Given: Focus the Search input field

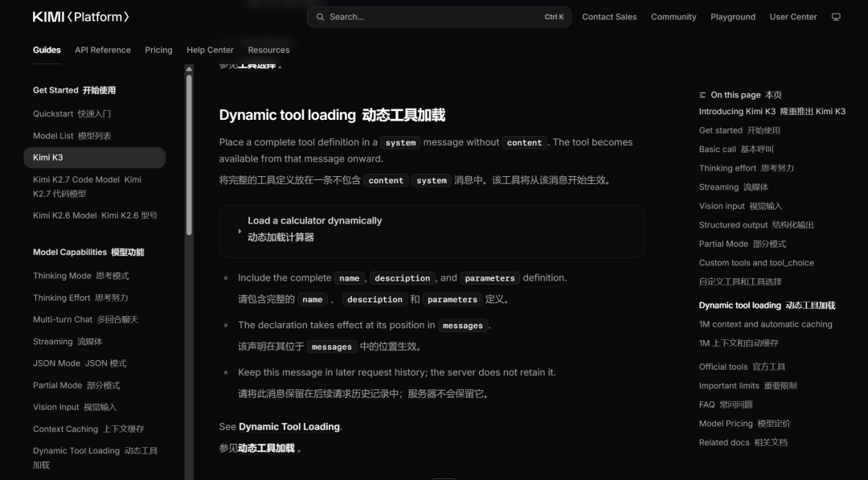Looking at the screenshot, I should pos(439,17).
